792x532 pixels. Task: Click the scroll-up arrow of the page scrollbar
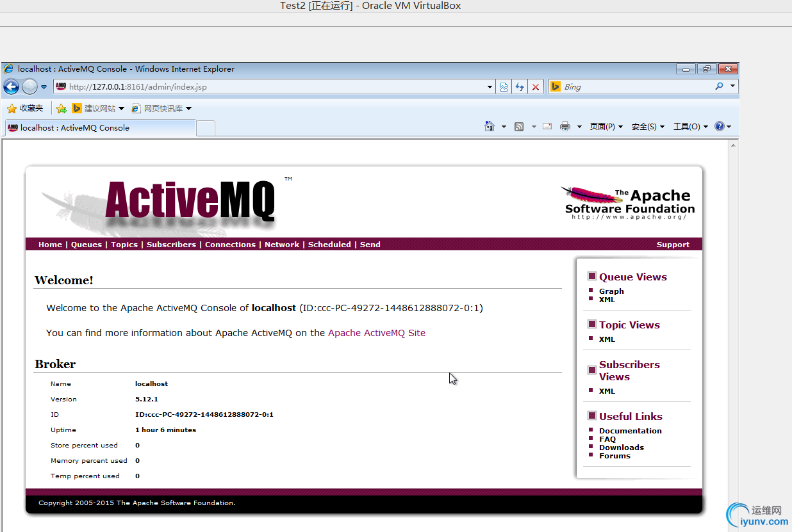click(733, 146)
